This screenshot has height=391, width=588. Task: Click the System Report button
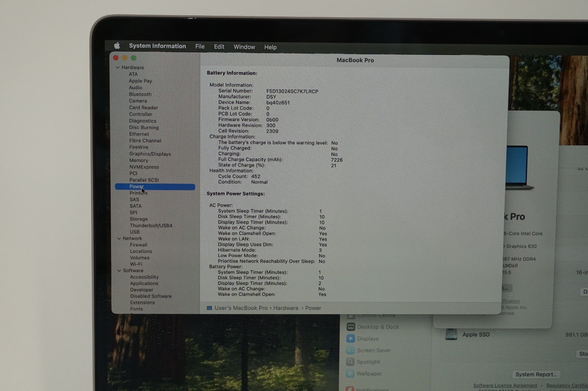(x=536, y=374)
